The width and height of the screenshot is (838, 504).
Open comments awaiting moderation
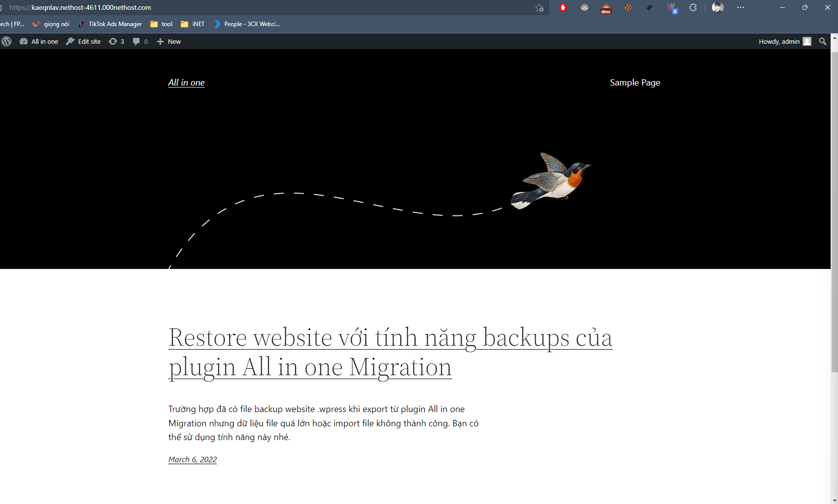(140, 41)
